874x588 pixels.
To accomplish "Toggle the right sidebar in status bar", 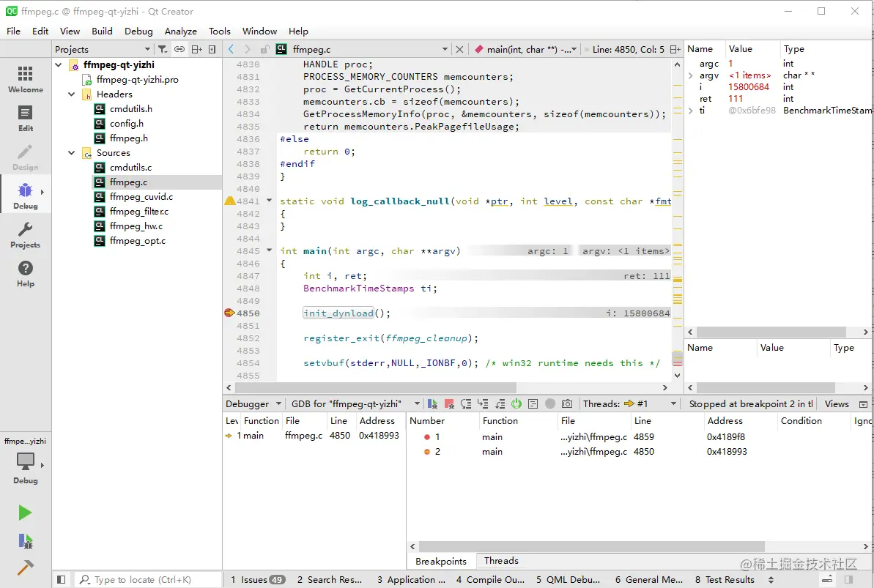I will (x=848, y=580).
